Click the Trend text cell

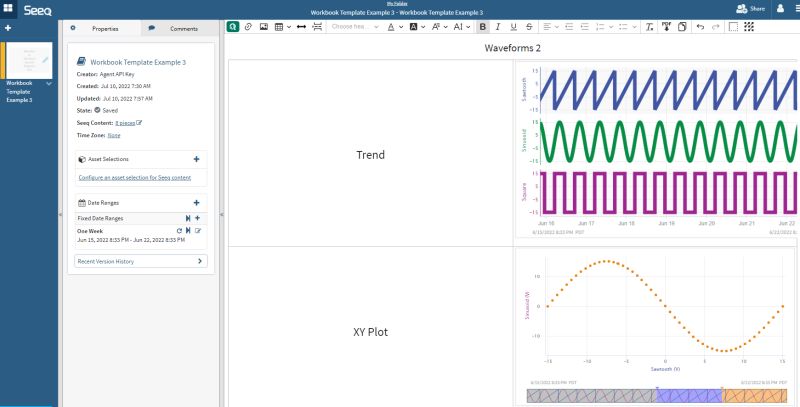tap(370, 155)
